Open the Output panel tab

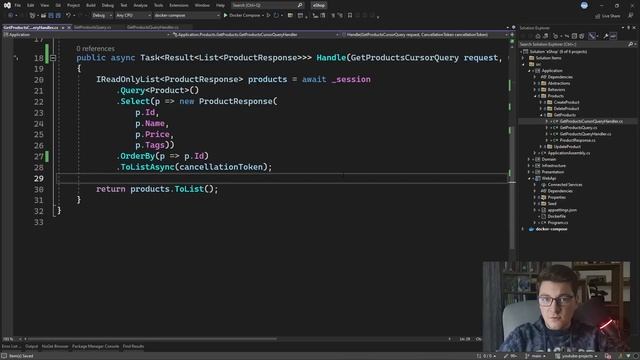31,347
